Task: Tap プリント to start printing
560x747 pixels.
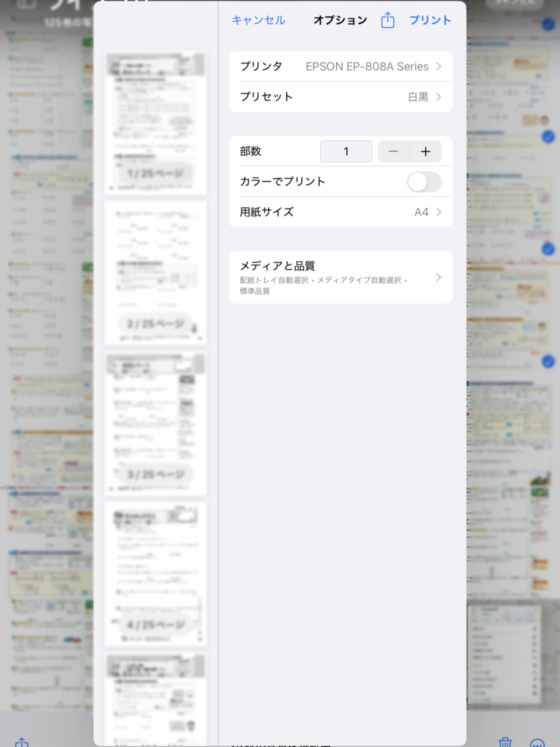Action: tap(430, 20)
